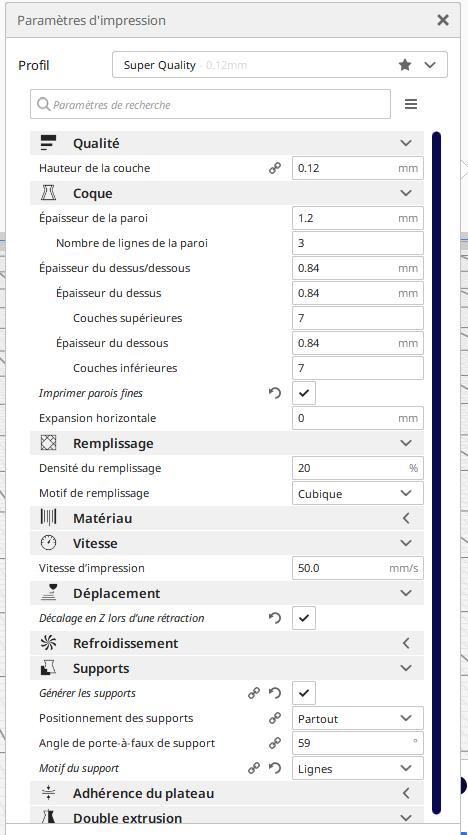Image resolution: width=468 pixels, height=835 pixels.
Task: Expand the Matériau section chevron
Action: tap(406, 518)
